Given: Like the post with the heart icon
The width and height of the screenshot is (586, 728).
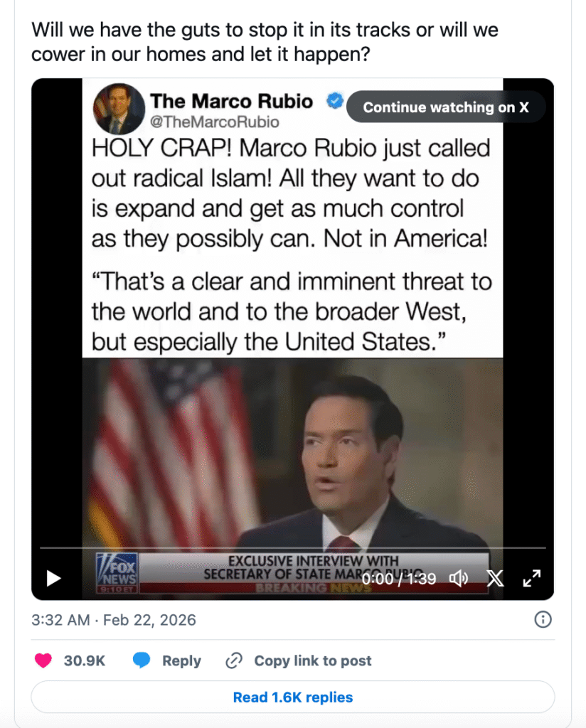Looking at the screenshot, I should tap(43, 660).
